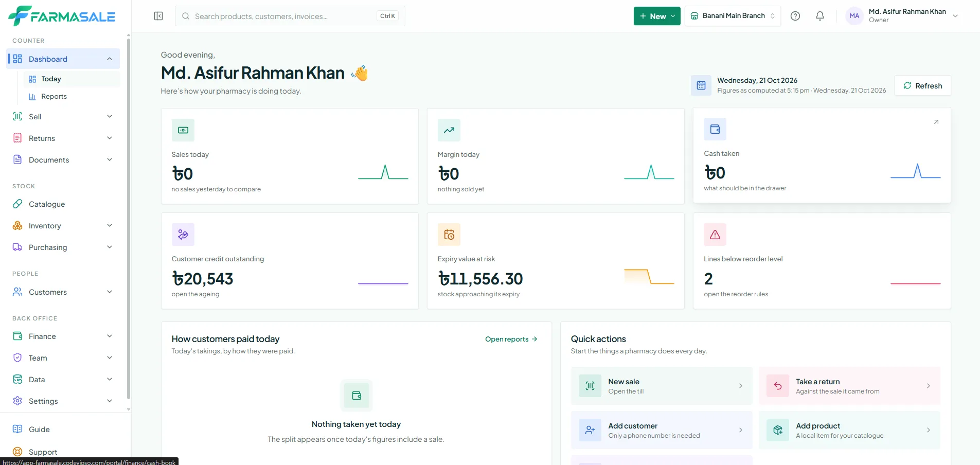Open the help question mark icon
Screen dimensions: 980x465
pos(795,16)
